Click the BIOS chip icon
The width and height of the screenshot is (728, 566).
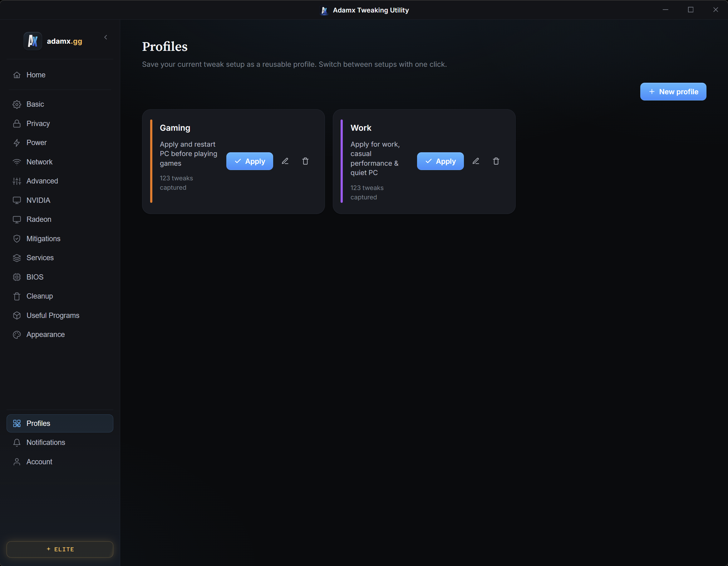(x=17, y=277)
